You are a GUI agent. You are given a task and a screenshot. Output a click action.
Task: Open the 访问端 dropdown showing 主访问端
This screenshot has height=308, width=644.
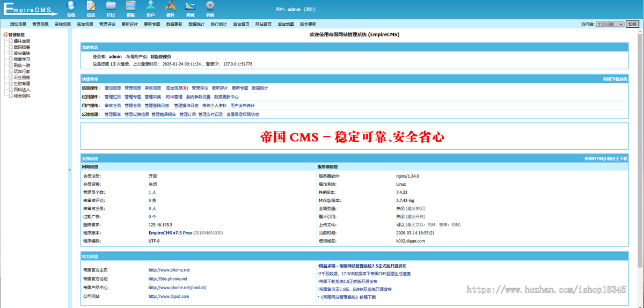pyautogui.click(x=609, y=24)
